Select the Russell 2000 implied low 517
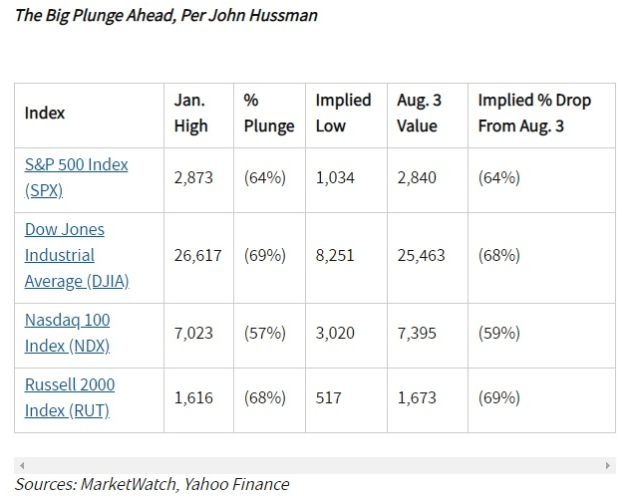Image resolution: width=624 pixels, height=496 pixels. tap(329, 398)
